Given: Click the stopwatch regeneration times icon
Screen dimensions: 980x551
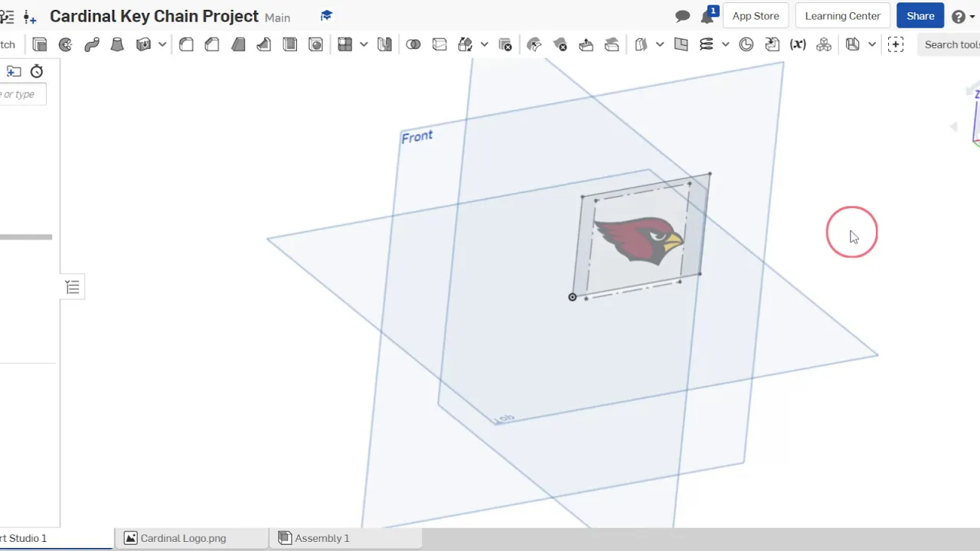Looking at the screenshot, I should pos(37,71).
